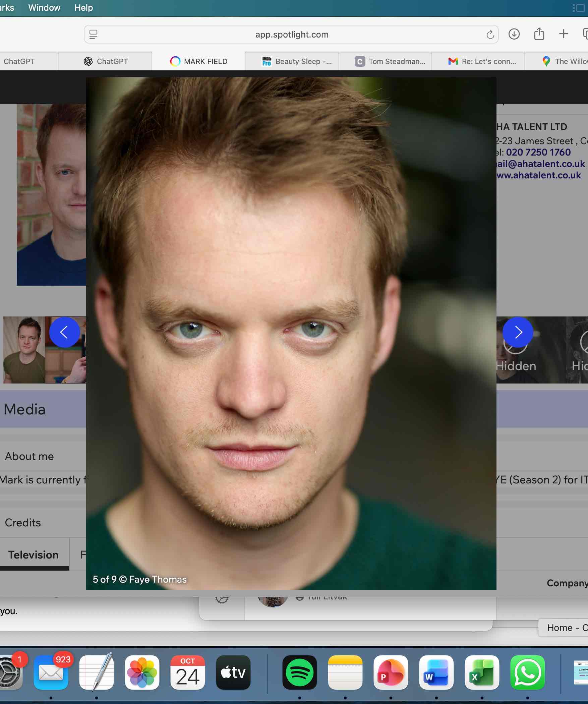
Task: Click the ahatalent.co.uk website link
Action: [x=539, y=175]
